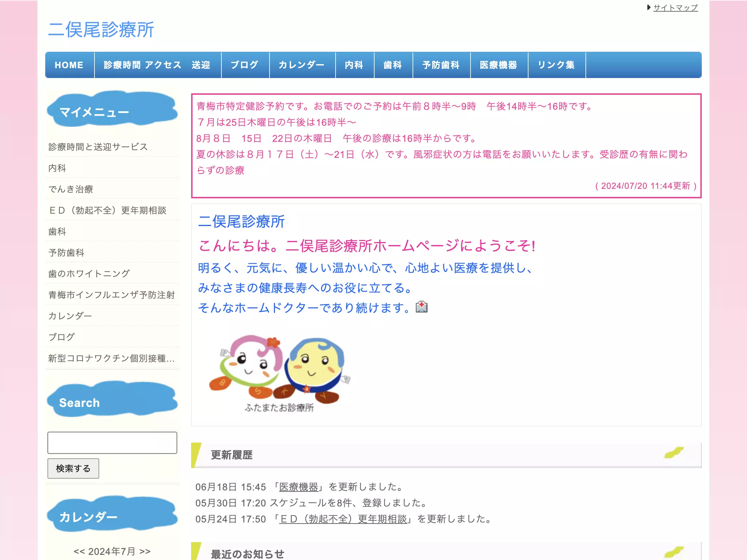The width and height of the screenshot is (747, 560).
Task: Click the 2024年7月 calendar month label
Action: coord(112,551)
